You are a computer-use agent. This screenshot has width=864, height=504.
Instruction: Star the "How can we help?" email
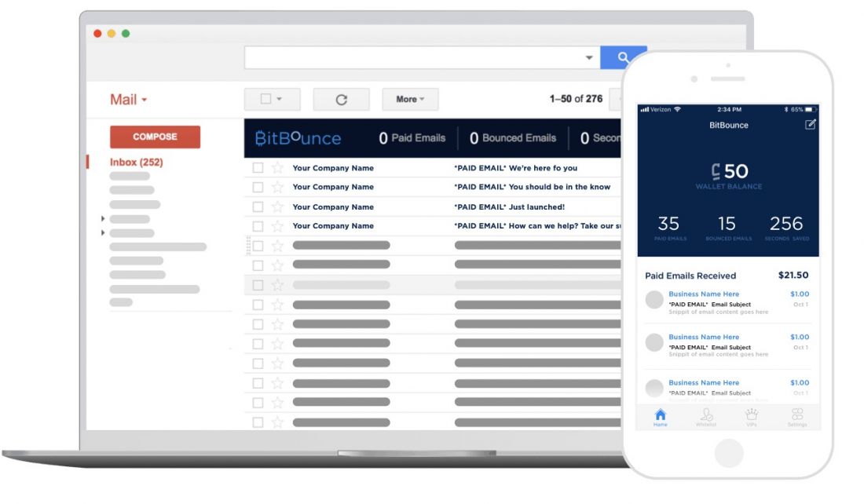click(277, 226)
